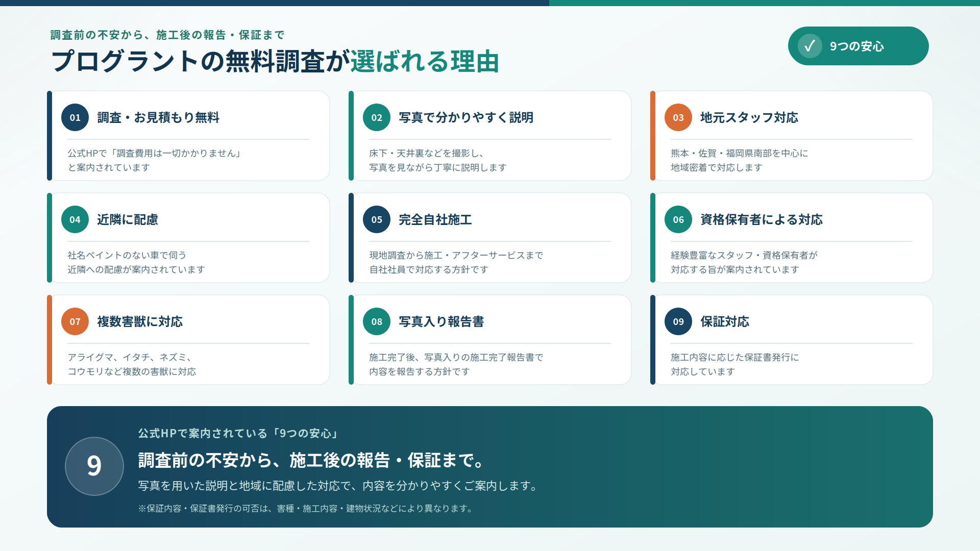Click text アライグマ、イタチ、ネズミ、

coord(130,357)
